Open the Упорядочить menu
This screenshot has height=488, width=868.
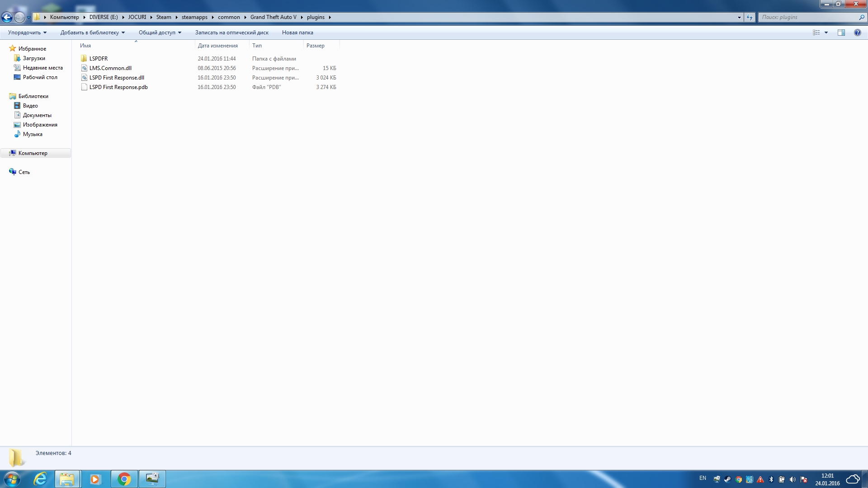27,33
